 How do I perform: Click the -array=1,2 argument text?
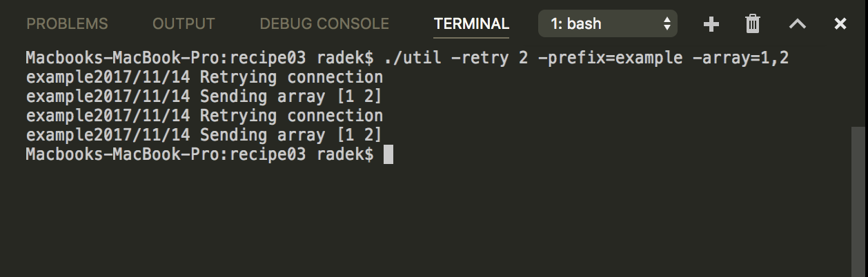click(740, 58)
